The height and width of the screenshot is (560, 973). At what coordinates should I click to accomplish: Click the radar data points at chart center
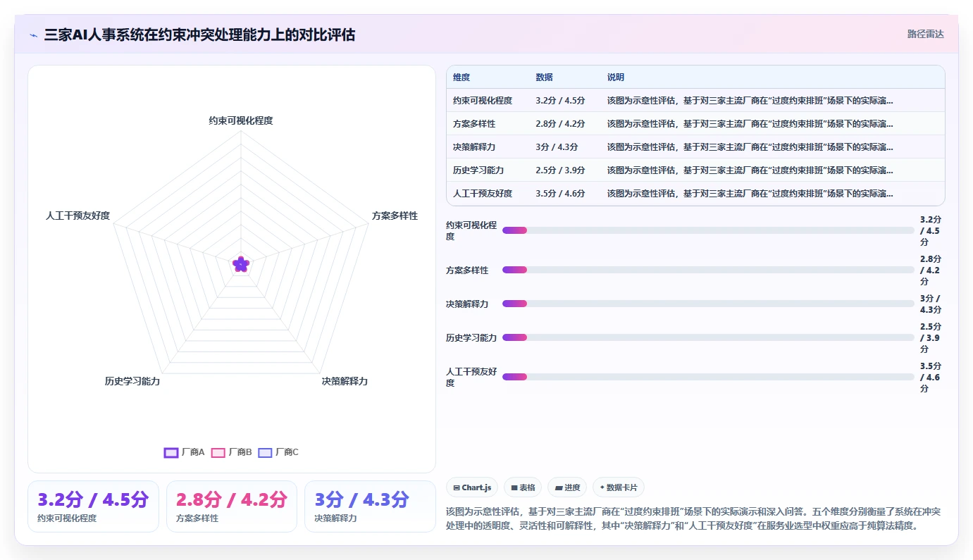[241, 264]
